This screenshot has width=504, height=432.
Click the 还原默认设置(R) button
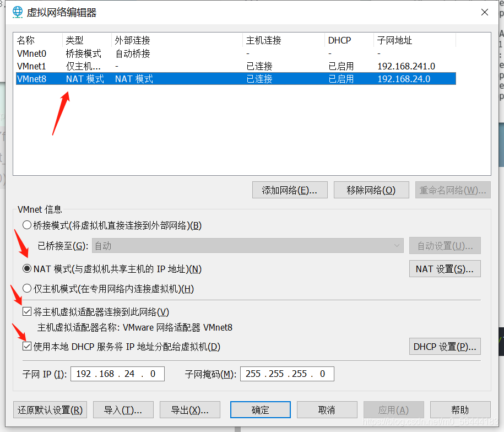[50, 410]
